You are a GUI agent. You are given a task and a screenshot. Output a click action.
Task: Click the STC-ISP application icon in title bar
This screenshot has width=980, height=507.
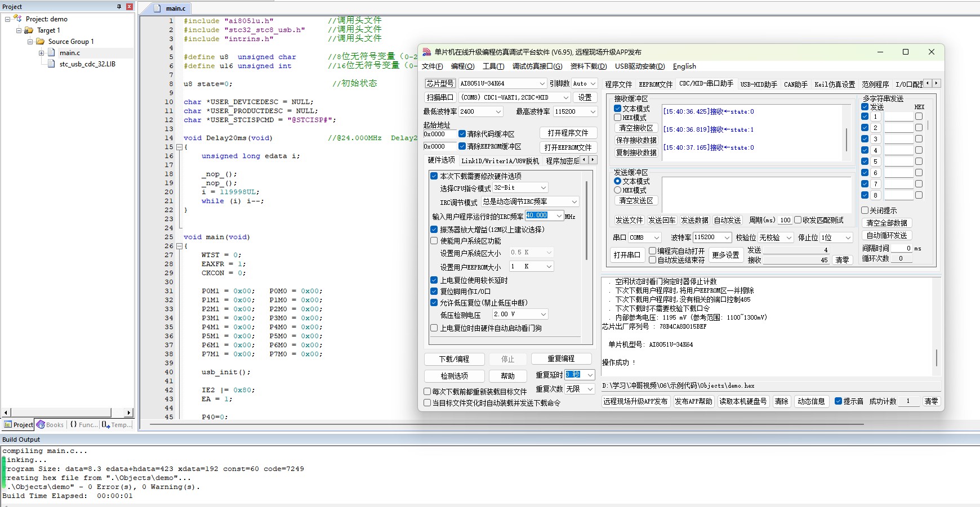[x=427, y=52]
